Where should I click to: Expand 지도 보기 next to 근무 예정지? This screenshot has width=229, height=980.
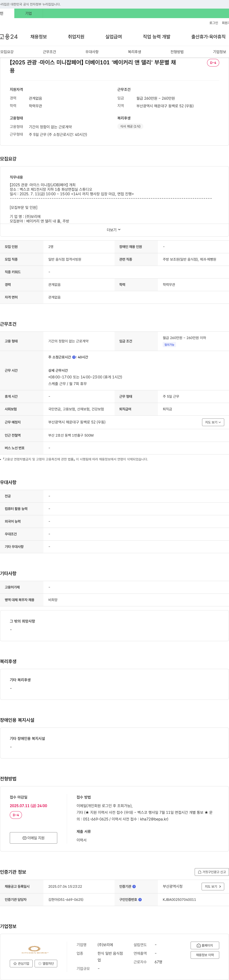pyautogui.click(x=213, y=422)
